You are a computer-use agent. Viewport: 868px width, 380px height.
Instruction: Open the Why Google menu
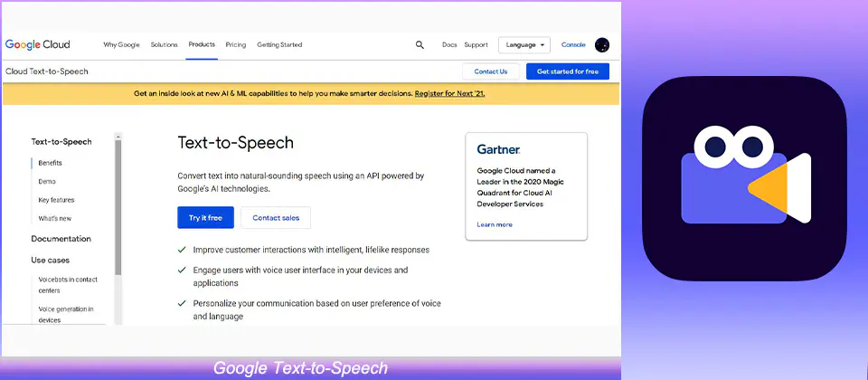pyautogui.click(x=121, y=45)
